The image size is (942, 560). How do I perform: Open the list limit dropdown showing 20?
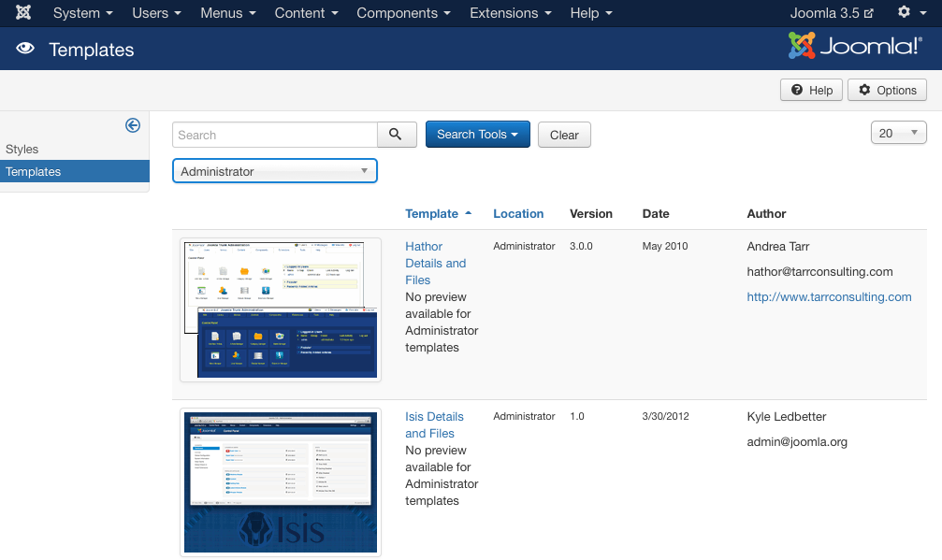[898, 133]
